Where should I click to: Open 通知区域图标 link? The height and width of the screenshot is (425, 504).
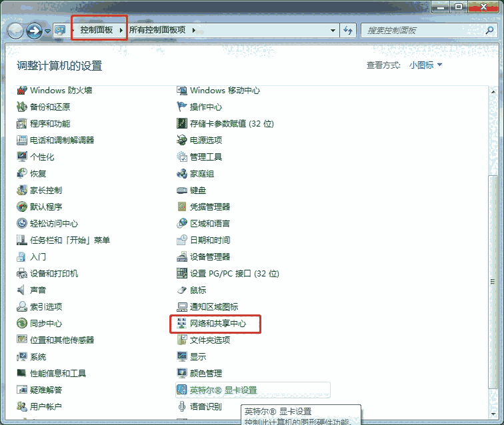point(214,307)
